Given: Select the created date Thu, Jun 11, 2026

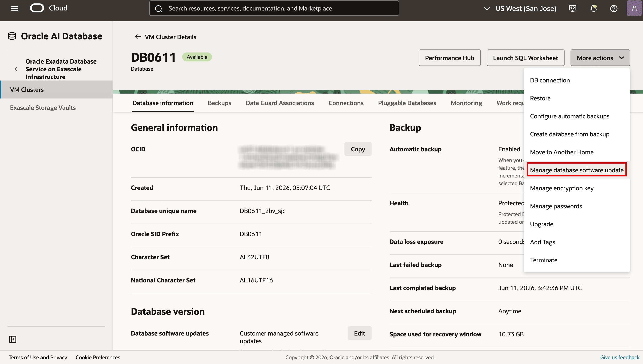Looking at the screenshot, I should (285, 188).
